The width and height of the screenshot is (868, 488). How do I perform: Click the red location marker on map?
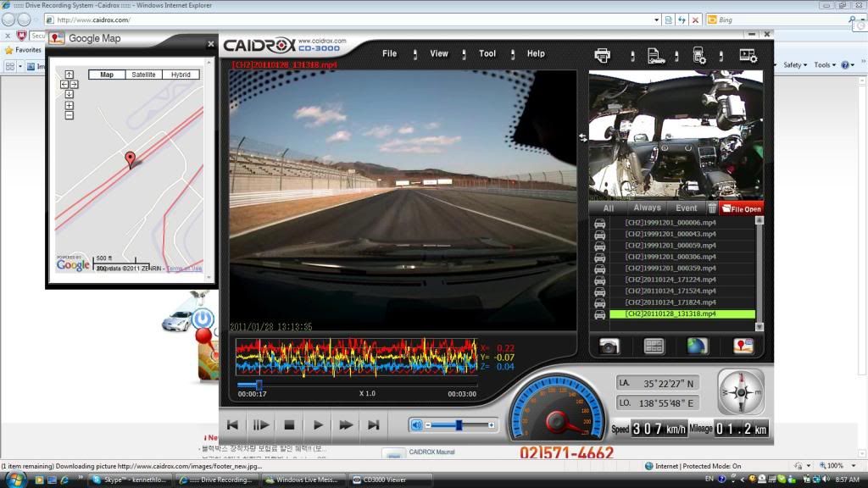[x=130, y=159]
